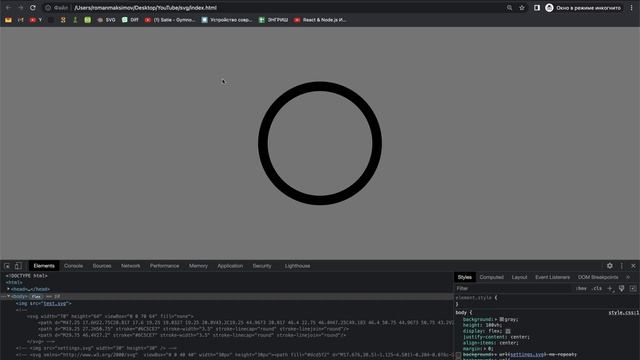
Task: Open the YouTube 'Y' bookmark
Action: tap(36, 20)
